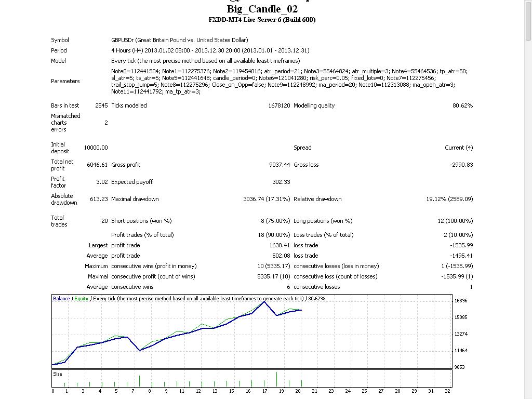The width and height of the screenshot is (532, 399).
Task: Click the Parameters label
Action: tap(65, 81)
